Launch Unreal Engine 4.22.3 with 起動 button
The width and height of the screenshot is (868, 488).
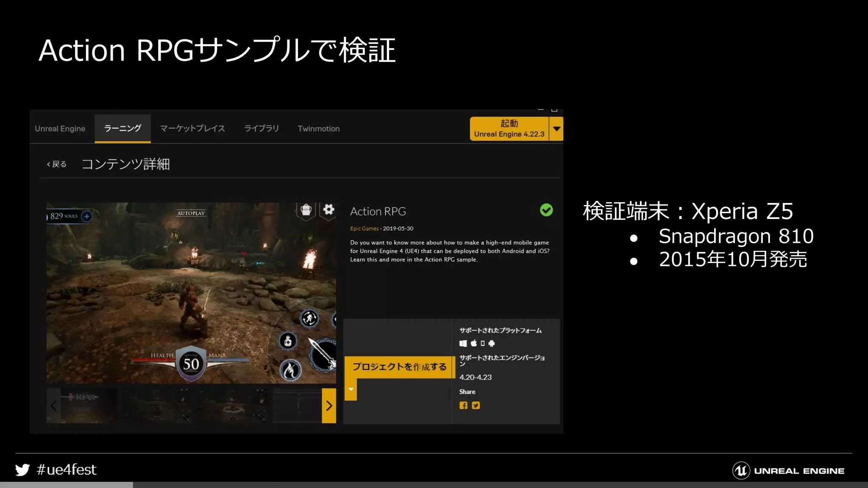click(x=509, y=129)
